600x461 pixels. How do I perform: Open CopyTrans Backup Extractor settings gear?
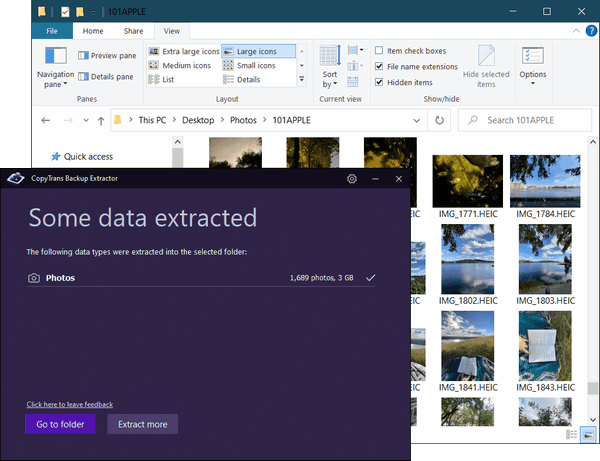352,179
